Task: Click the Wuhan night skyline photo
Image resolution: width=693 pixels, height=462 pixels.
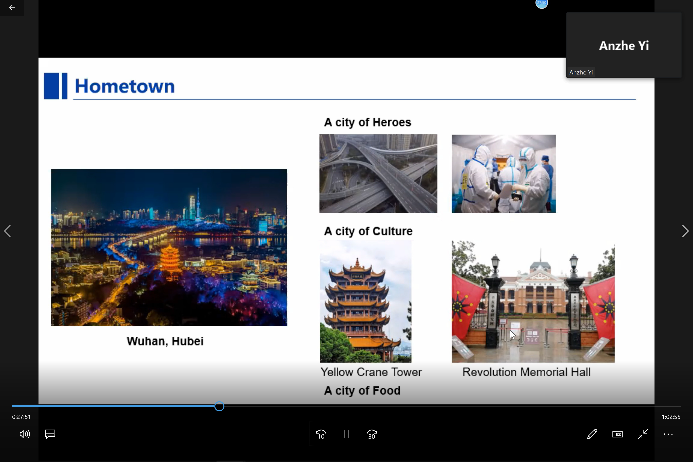Action: (169, 247)
